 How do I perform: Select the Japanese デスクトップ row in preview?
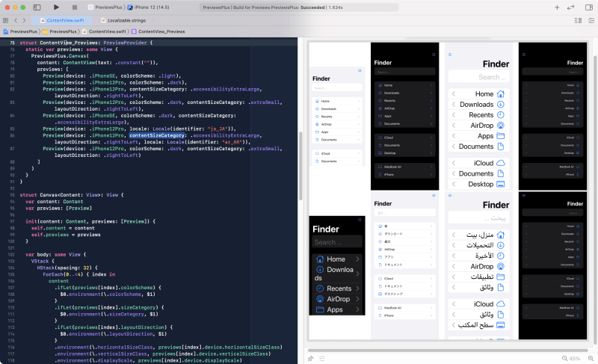pos(405,294)
